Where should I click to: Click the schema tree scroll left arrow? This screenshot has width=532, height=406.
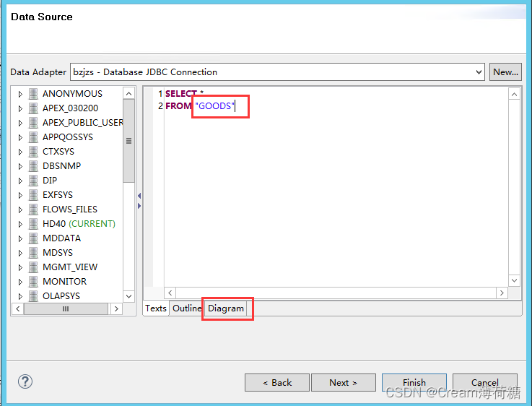pyautogui.click(x=18, y=309)
